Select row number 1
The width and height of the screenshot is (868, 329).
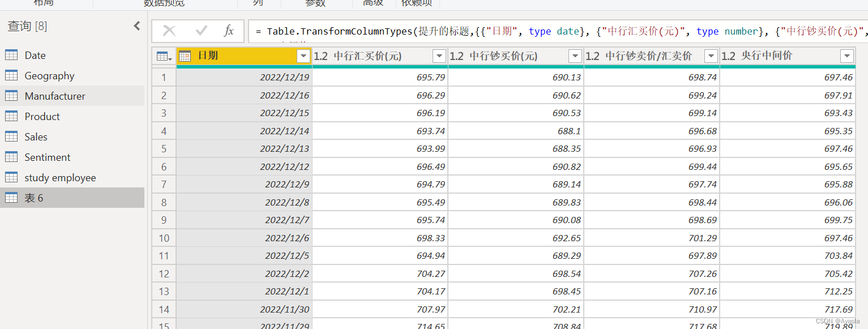tap(164, 78)
